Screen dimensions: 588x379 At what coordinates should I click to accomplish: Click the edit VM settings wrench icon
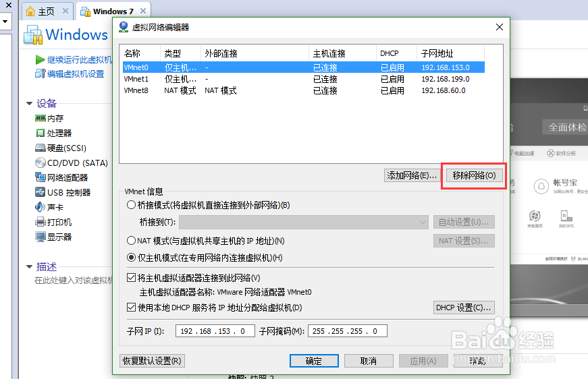(40, 74)
